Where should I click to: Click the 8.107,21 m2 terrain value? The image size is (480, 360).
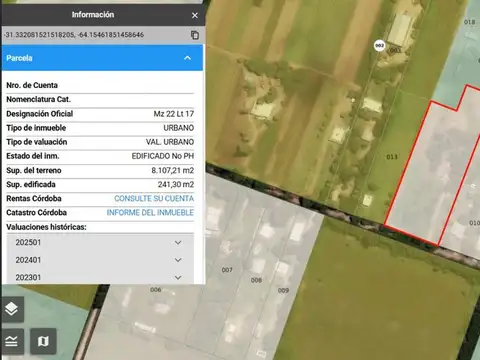[173, 170]
